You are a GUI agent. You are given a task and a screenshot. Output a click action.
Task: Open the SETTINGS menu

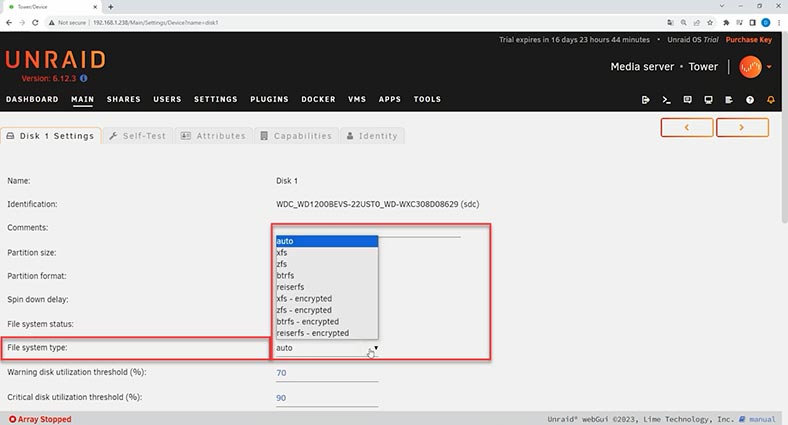coord(216,99)
